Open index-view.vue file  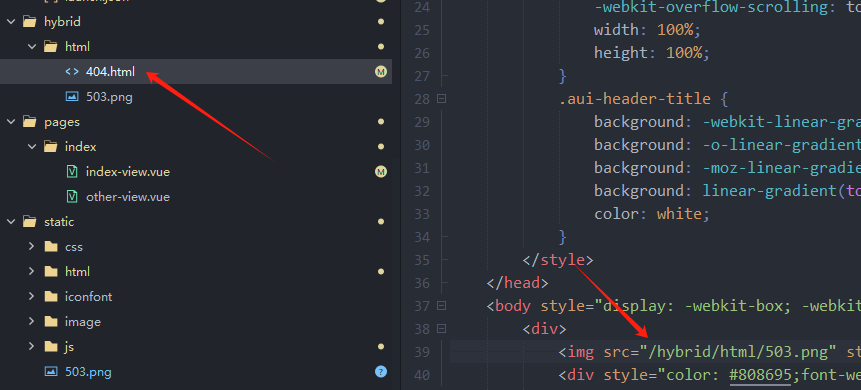coord(128,172)
